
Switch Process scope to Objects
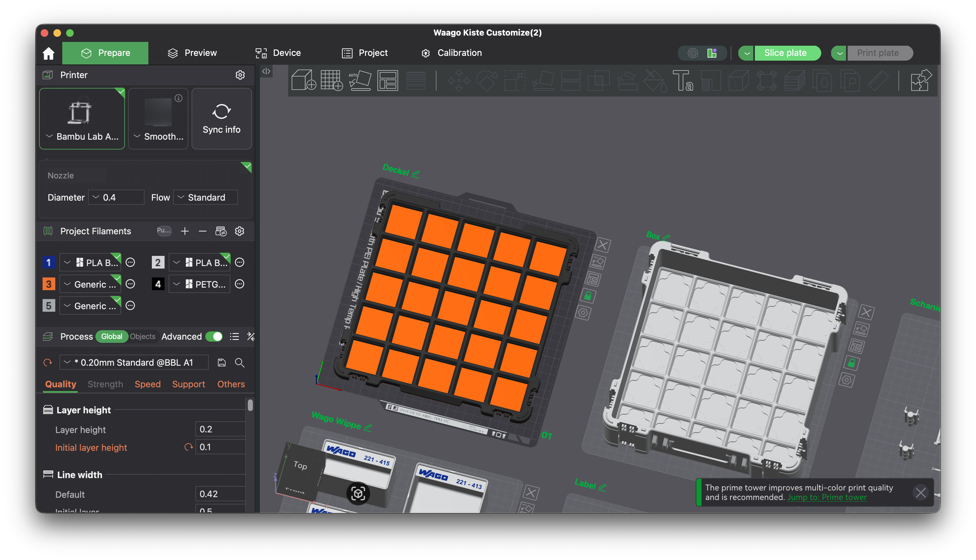(142, 337)
